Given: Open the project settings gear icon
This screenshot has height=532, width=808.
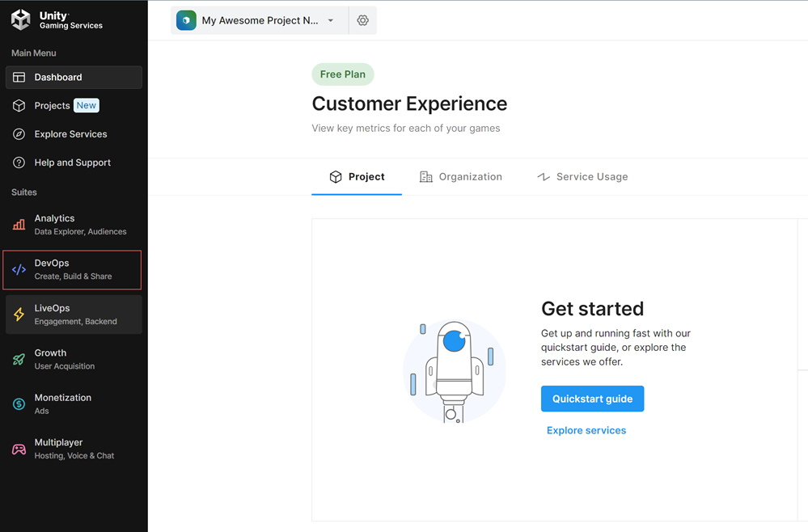Looking at the screenshot, I should click(x=362, y=21).
